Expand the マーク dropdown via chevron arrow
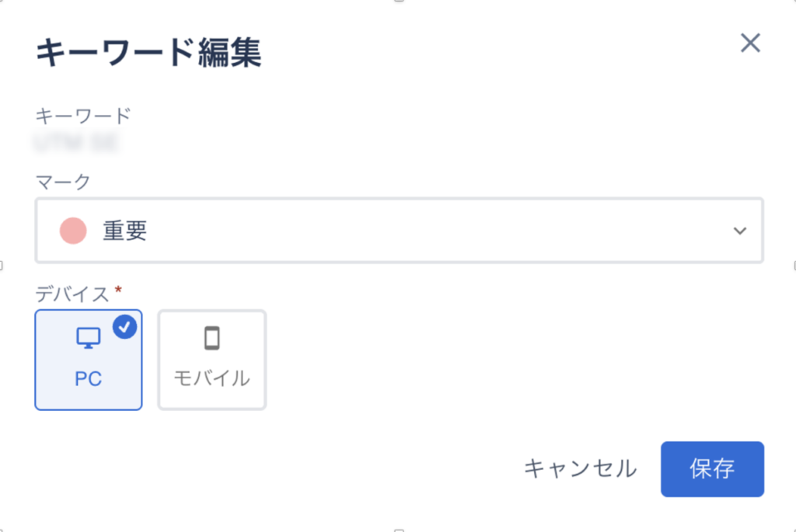 click(740, 231)
